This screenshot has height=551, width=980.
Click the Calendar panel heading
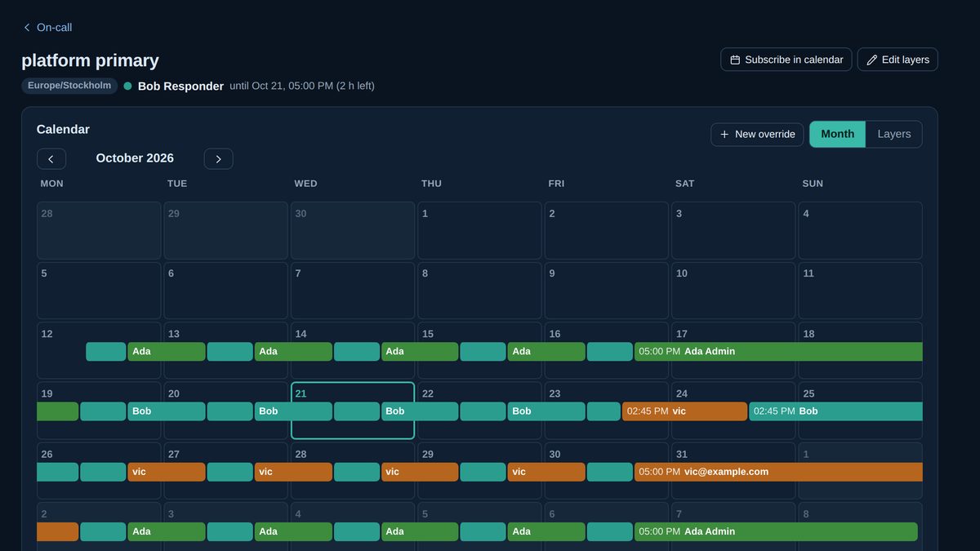click(63, 129)
